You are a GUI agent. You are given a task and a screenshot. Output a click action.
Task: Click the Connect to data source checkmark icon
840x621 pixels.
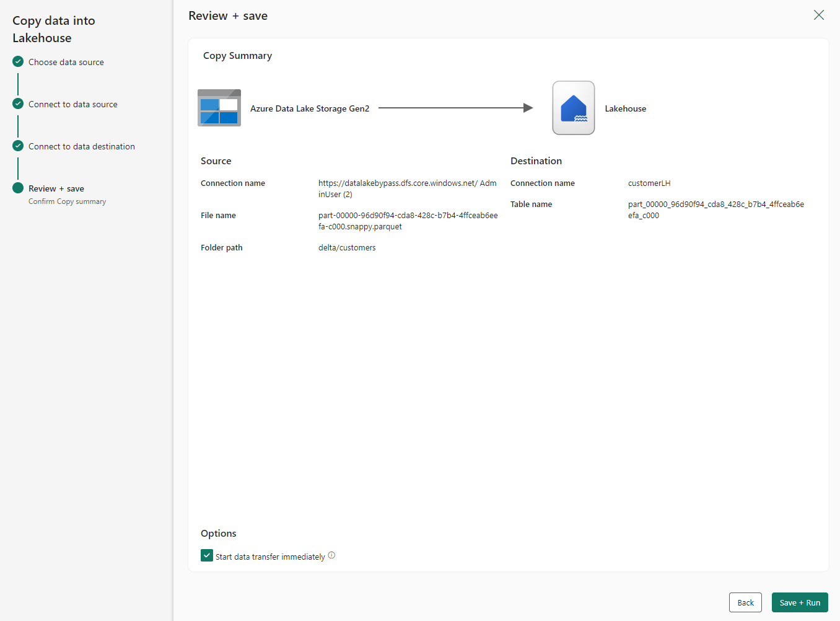click(18, 104)
